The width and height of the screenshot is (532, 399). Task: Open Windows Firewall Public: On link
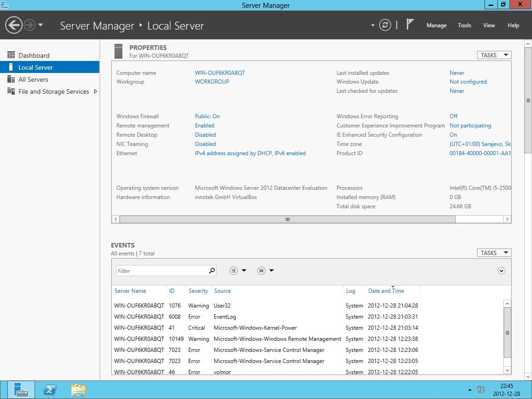point(207,116)
